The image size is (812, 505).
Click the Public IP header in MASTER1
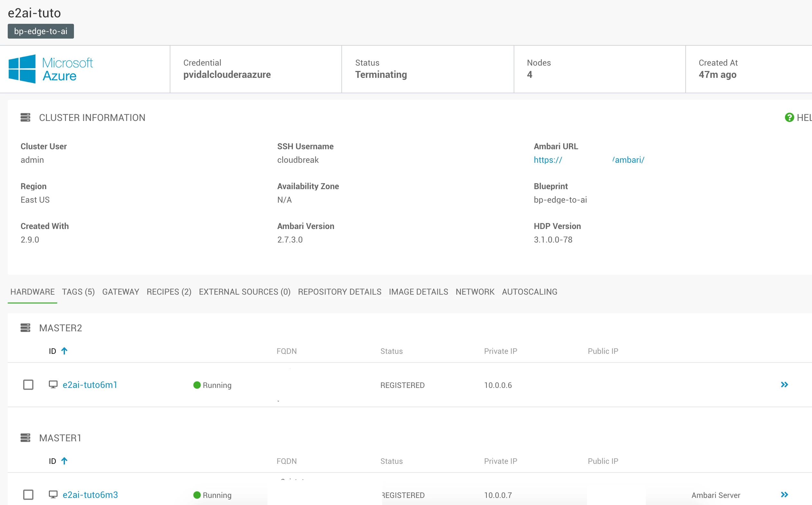click(x=603, y=461)
